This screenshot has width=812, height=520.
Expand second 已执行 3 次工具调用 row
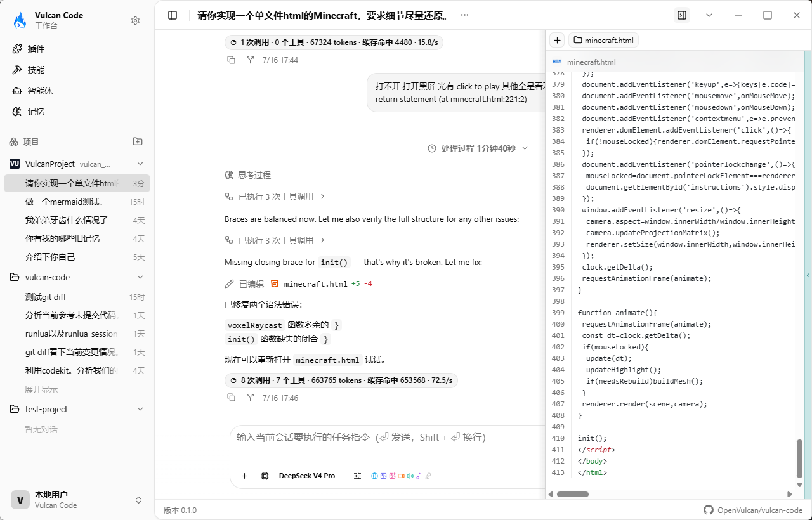click(x=275, y=240)
